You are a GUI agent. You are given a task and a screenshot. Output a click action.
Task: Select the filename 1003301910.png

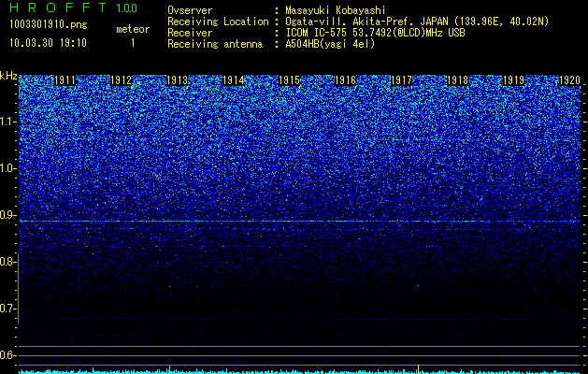click(x=49, y=25)
